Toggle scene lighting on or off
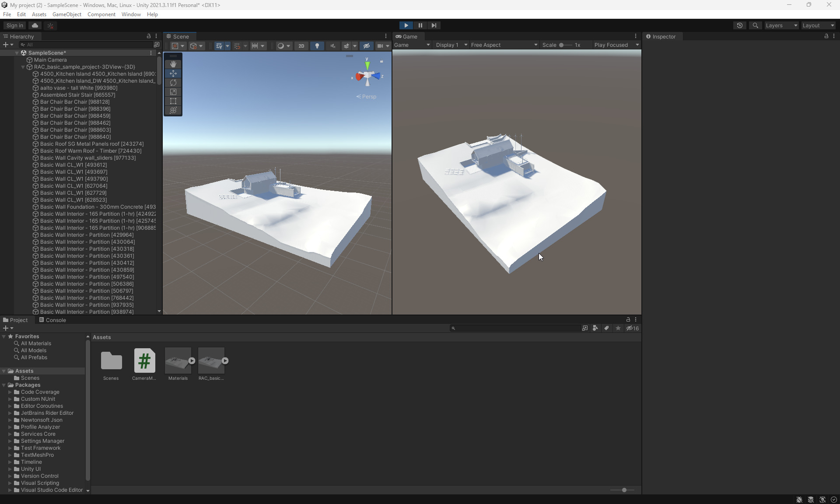The width and height of the screenshot is (840, 504). click(x=317, y=45)
